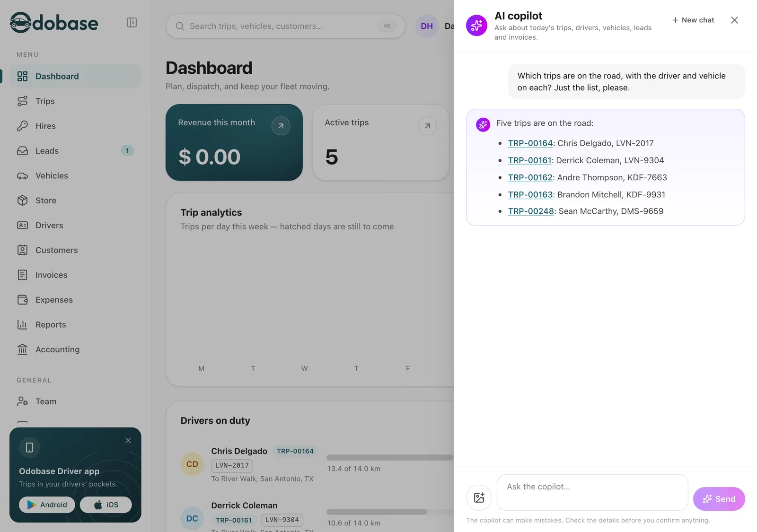757x532 pixels.
Task: Click Chris Delgado trip progress bar
Action: pyautogui.click(x=389, y=457)
